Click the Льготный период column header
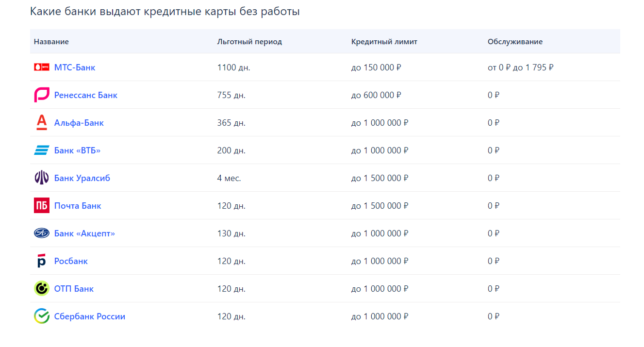 pyautogui.click(x=249, y=42)
